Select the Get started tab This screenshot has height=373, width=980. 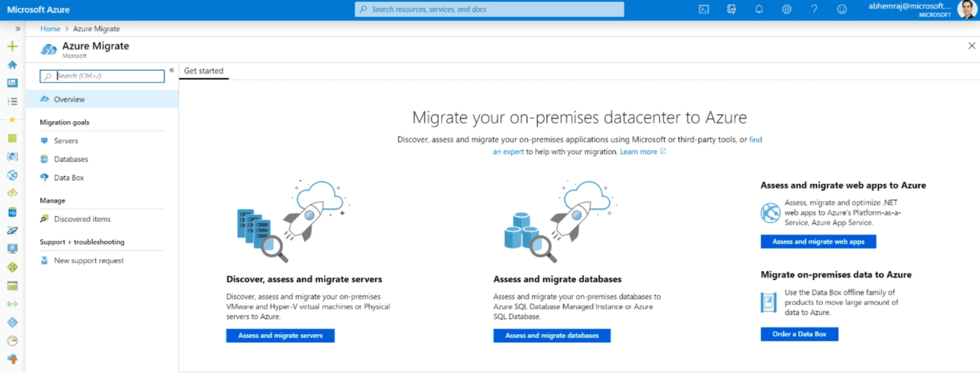[203, 71]
